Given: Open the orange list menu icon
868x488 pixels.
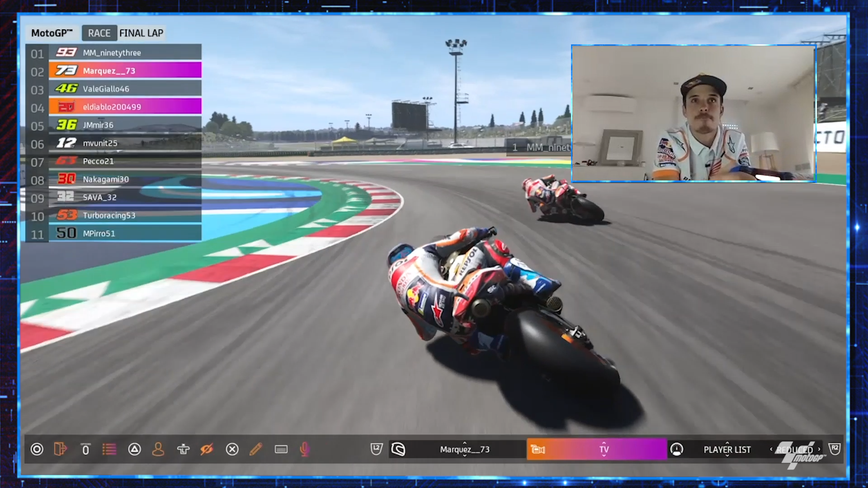Looking at the screenshot, I should [109, 449].
